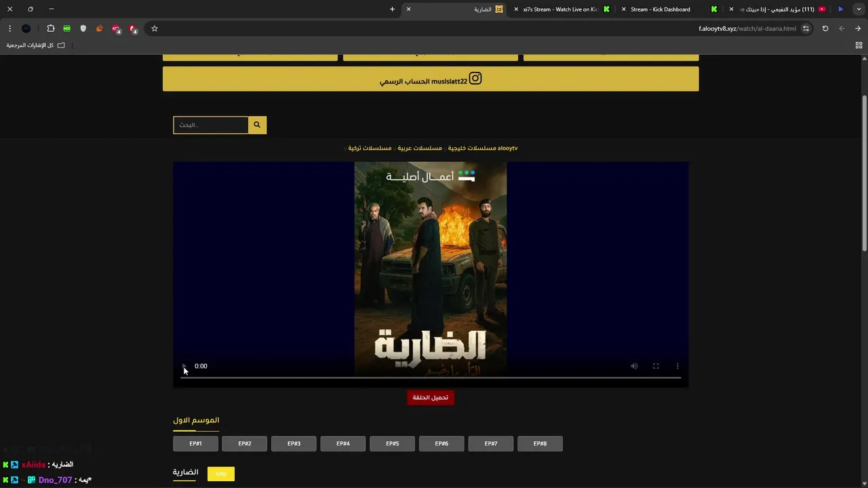Screen dimensions: 868x488
Task: Switch to the 'الضارية' tab
Action: click(x=454, y=9)
